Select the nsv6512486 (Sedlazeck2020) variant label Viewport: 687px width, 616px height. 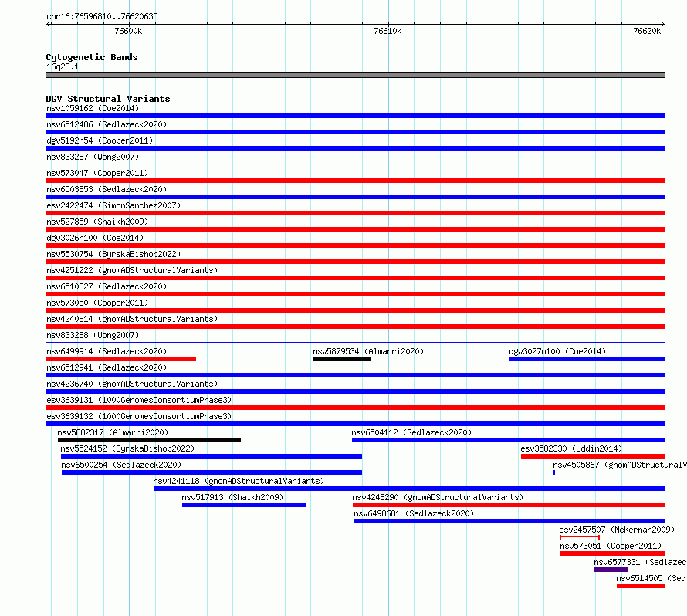[107, 124]
